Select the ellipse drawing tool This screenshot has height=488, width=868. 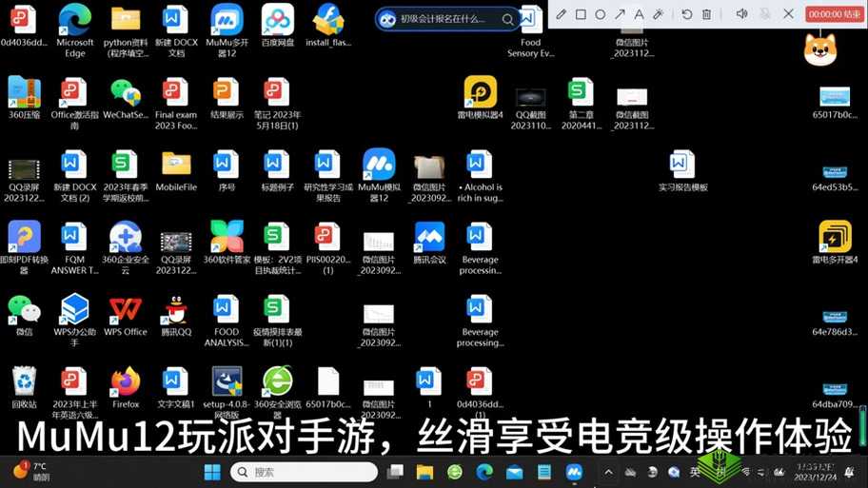point(600,14)
